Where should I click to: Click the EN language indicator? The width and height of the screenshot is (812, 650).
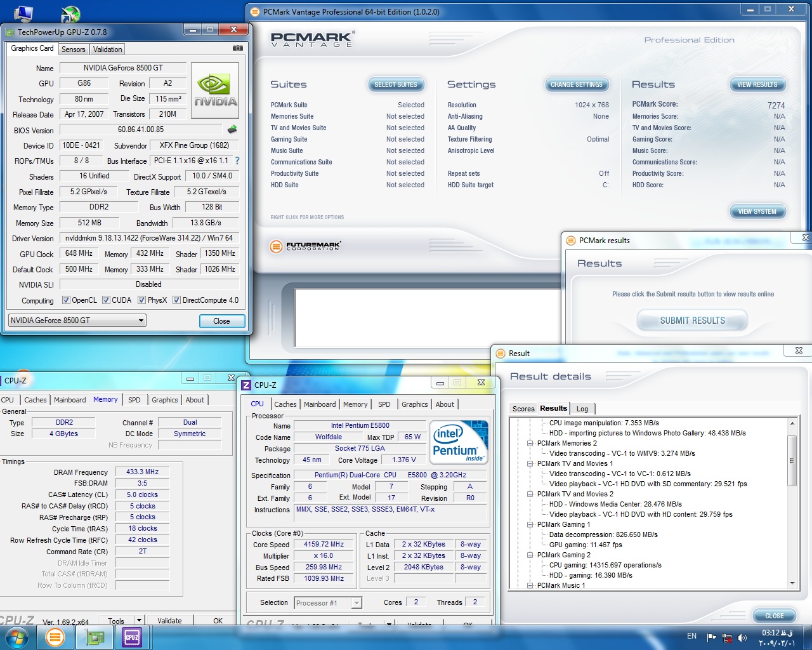point(691,636)
